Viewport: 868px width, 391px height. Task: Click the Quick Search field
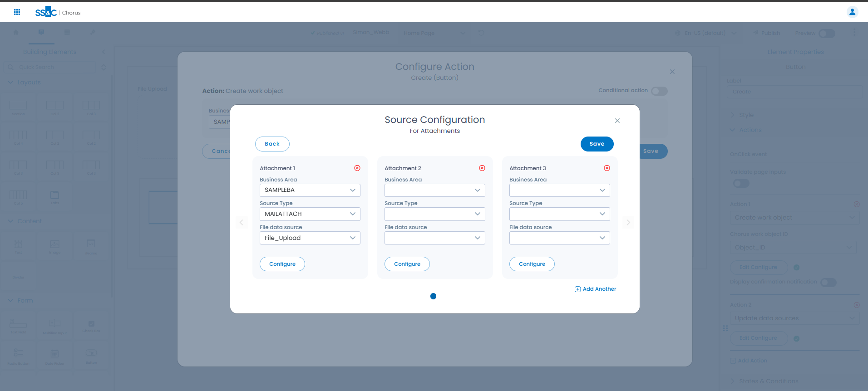[x=50, y=67]
